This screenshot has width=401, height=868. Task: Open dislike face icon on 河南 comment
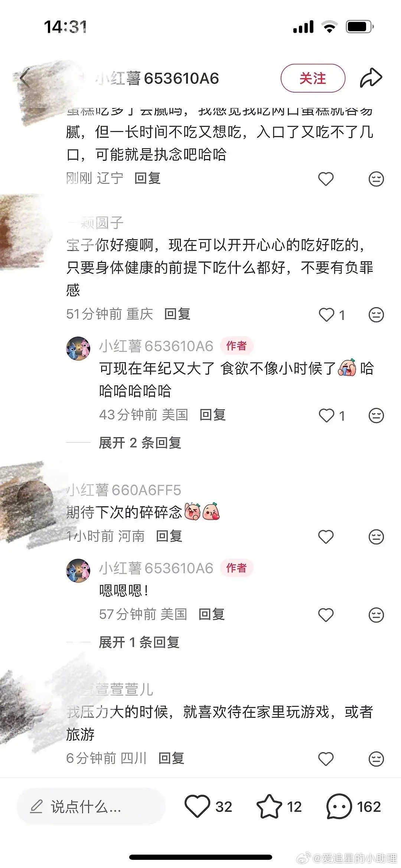pos(376,537)
